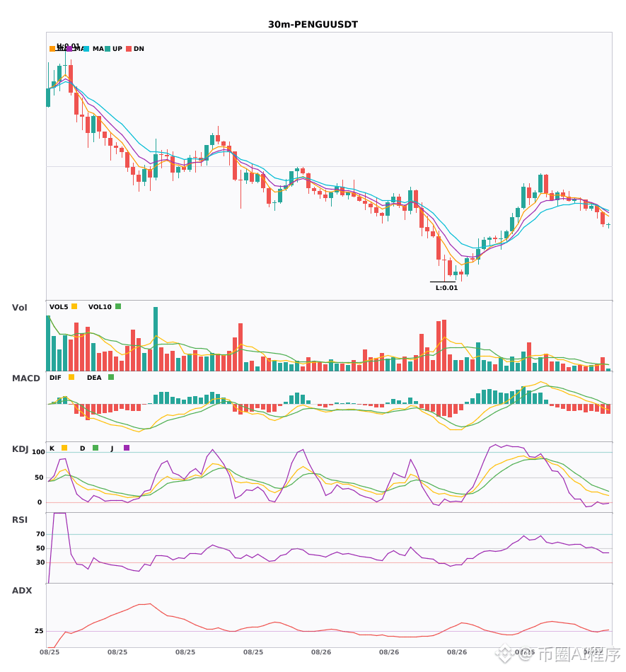
Task: Click the purple MA legend swatch
Action: [x=69, y=49]
